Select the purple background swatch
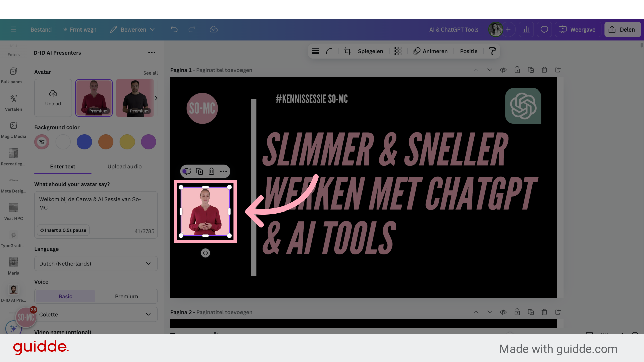The image size is (644, 362). 148,142
